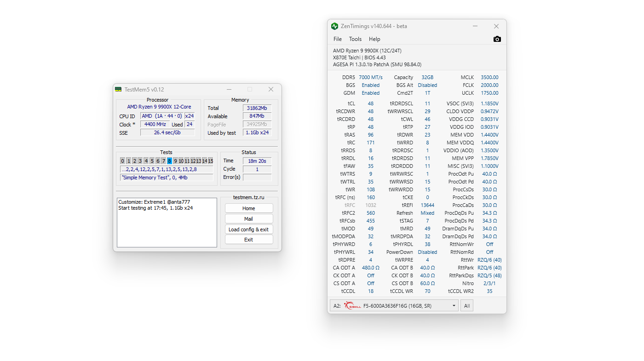Close the ZenTimings window
644x361 pixels.
coord(496,26)
